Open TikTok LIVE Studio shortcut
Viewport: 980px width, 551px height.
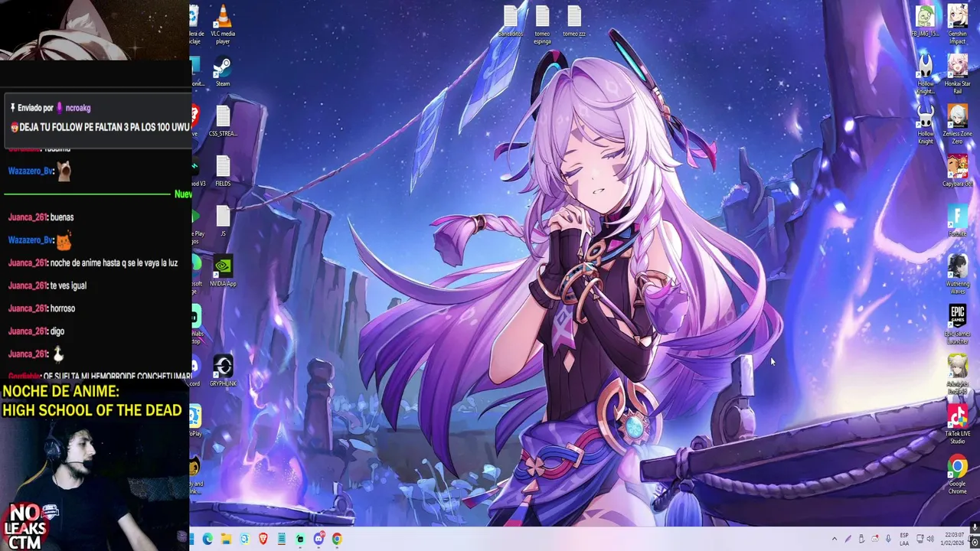coord(958,424)
